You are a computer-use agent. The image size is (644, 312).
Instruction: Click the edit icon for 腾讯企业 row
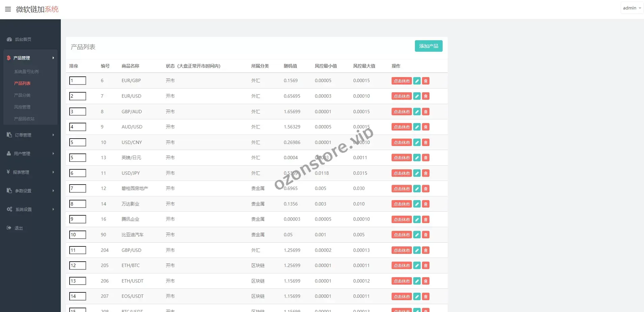pyautogui.click(x=417, y=219)
